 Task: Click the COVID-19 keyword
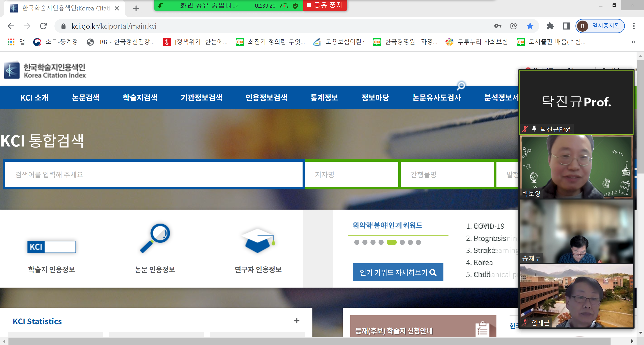pos(489,226)
